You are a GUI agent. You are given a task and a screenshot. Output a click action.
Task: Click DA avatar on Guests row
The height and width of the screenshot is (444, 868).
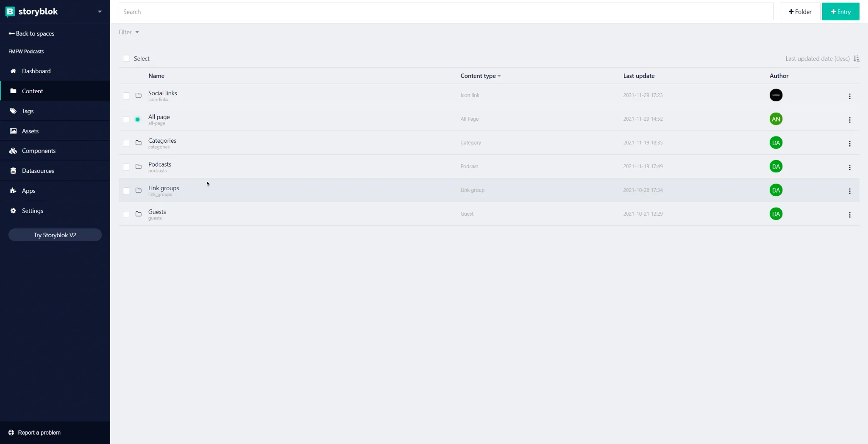pyautogui.click(x=776, y=214)
